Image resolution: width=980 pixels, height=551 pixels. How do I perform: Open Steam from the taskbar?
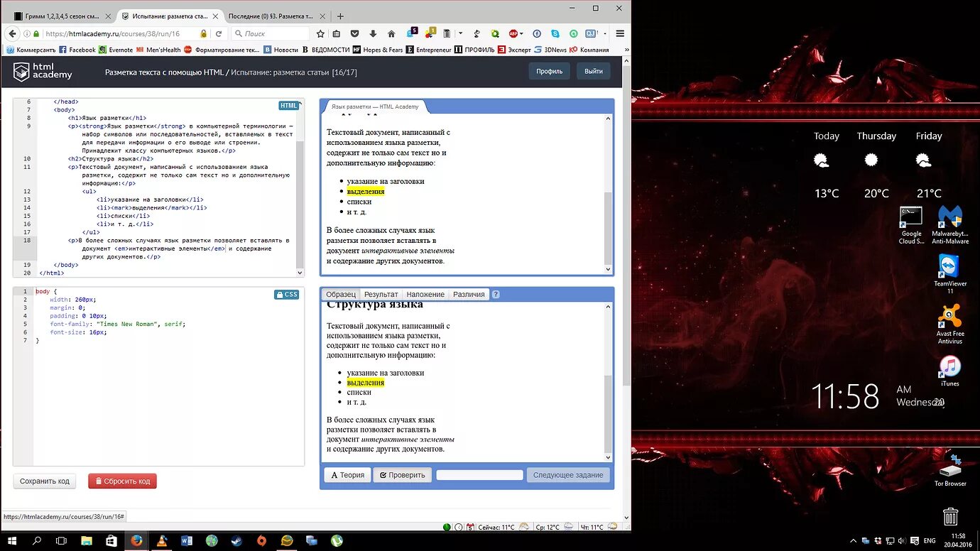coord(236,541)
